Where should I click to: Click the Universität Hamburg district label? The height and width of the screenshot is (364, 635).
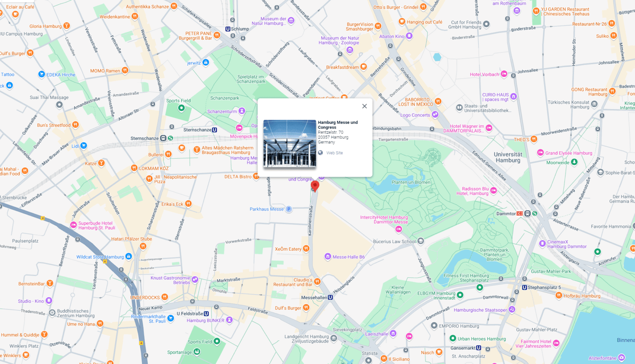(x=508, y=157)
